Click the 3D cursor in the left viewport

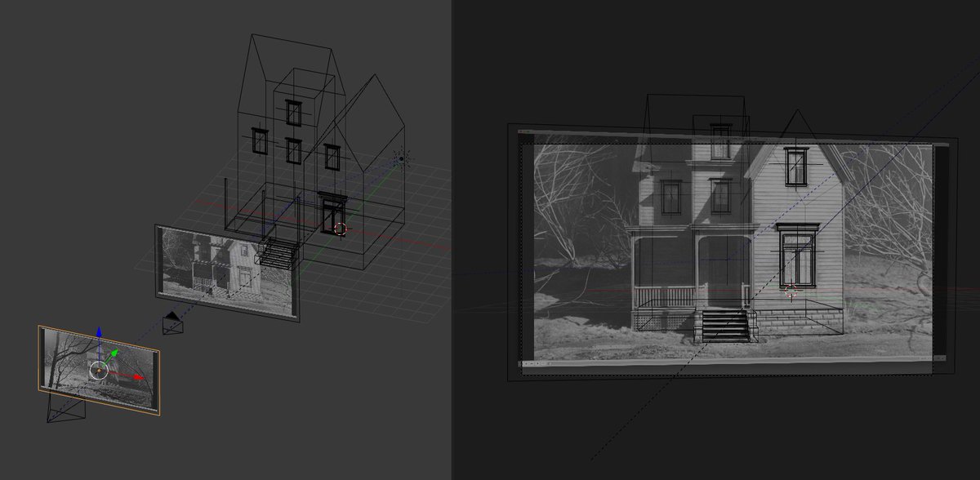pyautogui.click(x=341, y=229)
